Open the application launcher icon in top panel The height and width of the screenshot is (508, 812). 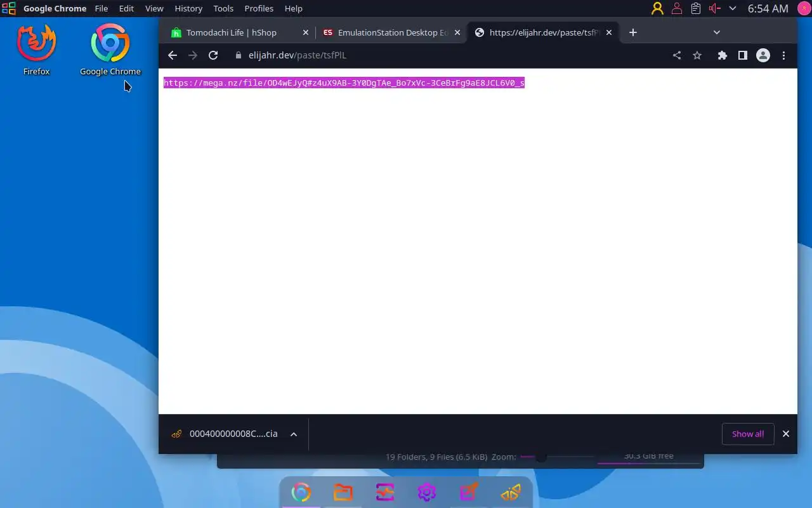[9, 8]
